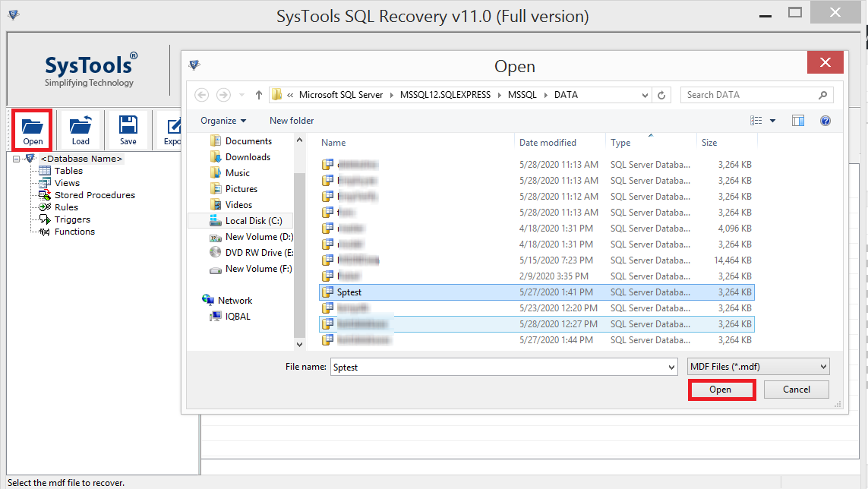Sort files by Date modified column
868x489 pixels.
click(548, 143)
